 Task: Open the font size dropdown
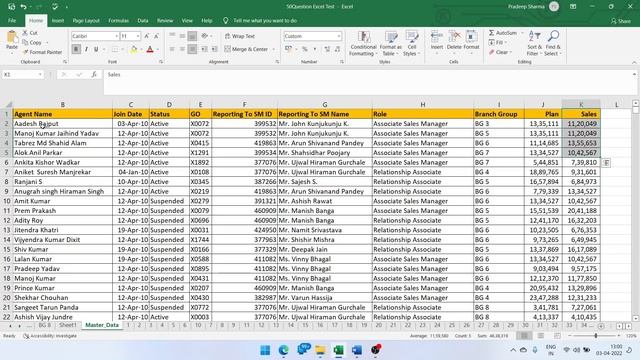click(x=138, y=36)
